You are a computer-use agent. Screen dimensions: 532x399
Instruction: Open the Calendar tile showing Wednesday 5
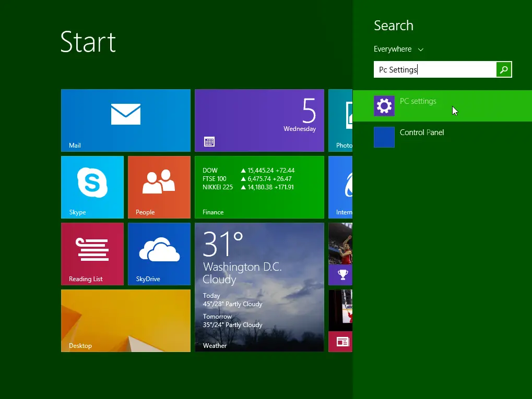click(259, 120)
